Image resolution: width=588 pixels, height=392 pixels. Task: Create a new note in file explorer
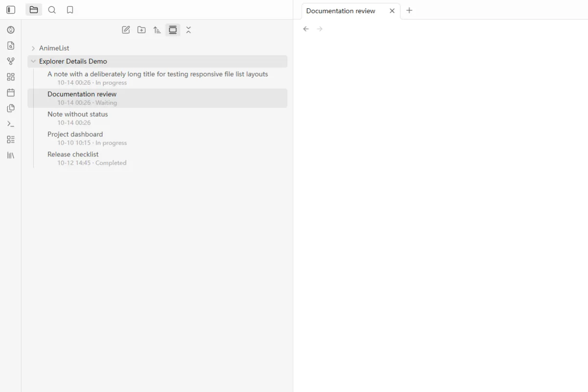pyautogui.click(x=126, y=30)
